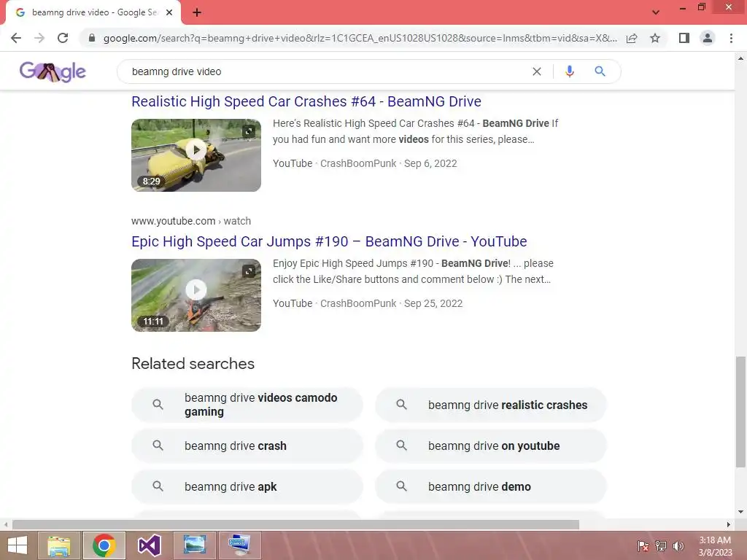
Task: Close the beamng drive video tab
Action: [x=169, y=12]
